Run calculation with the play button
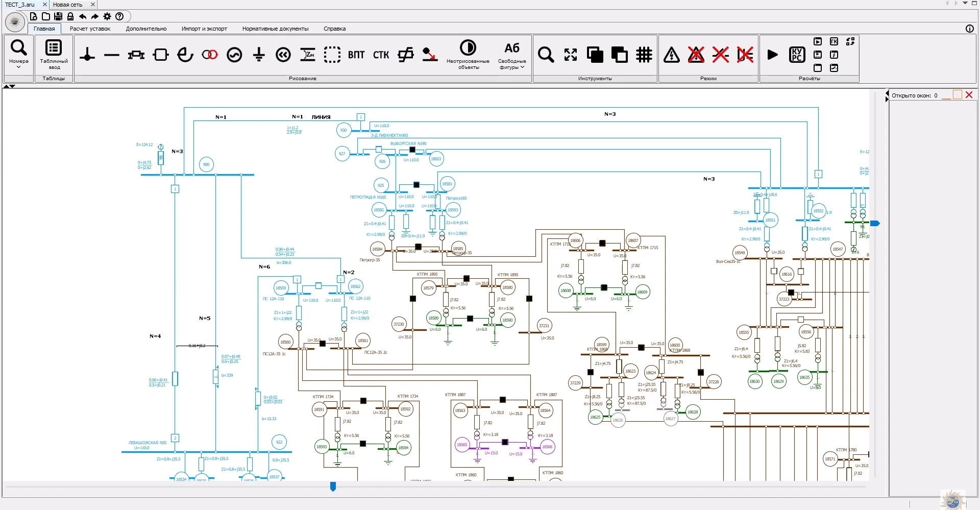Viewport: 980px width, 510px height. pyautogui.click(x=773, y=55)
